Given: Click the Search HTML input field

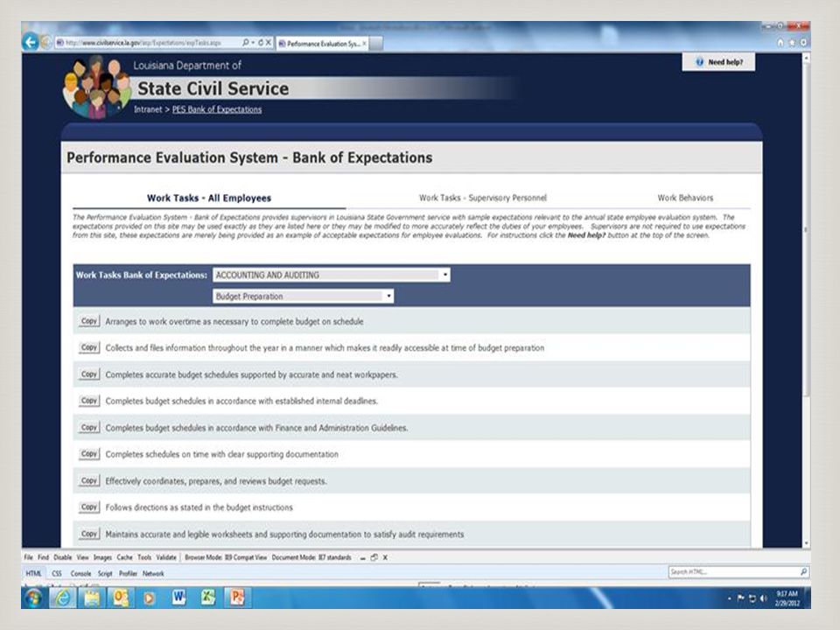Looking at the screenshot, I should (733, 572).
